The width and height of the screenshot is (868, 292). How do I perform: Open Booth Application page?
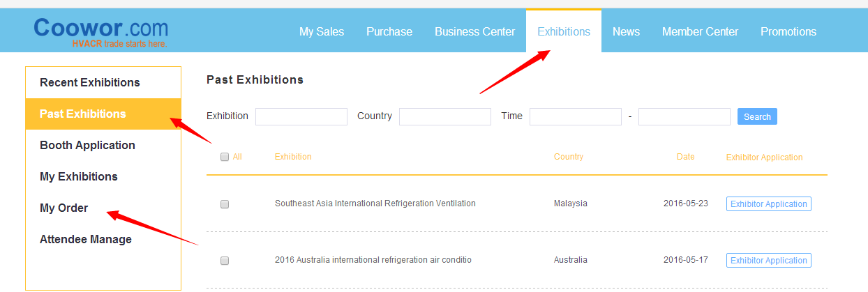point(87,145)
